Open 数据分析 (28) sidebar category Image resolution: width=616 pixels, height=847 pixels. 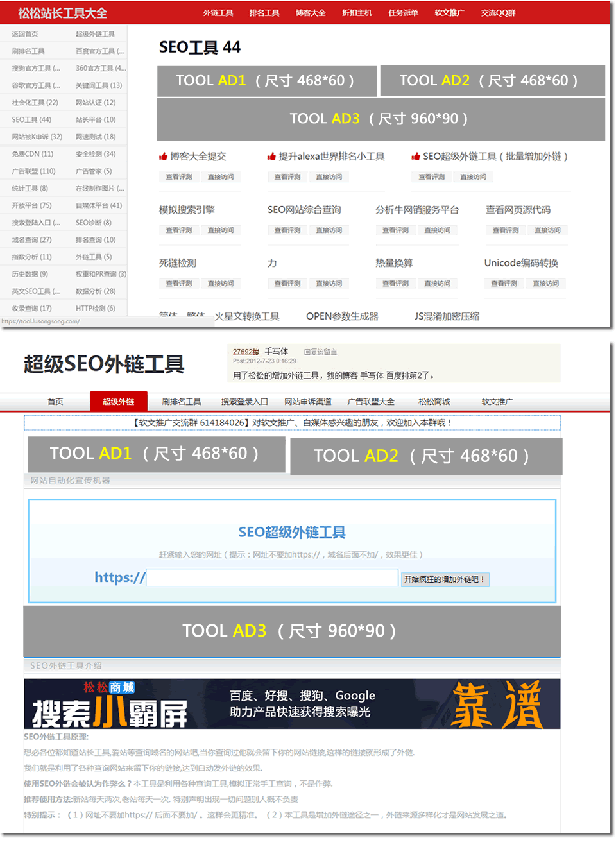click(96, 291)
